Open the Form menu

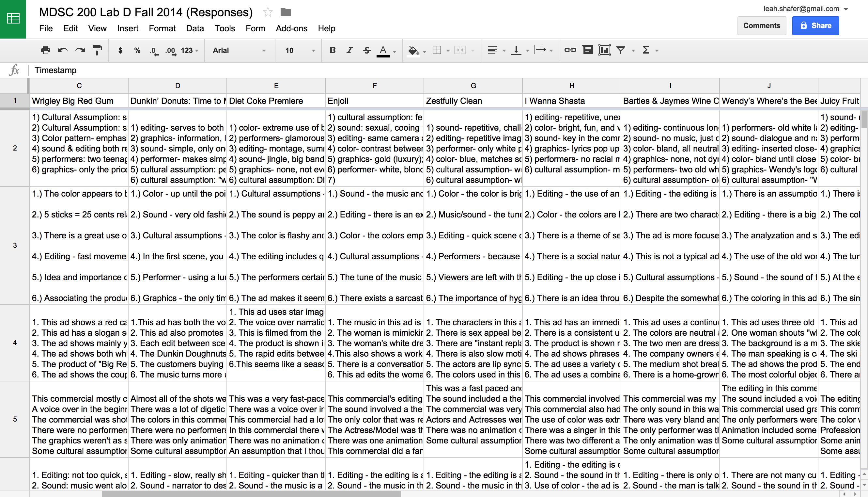(256, 28)
